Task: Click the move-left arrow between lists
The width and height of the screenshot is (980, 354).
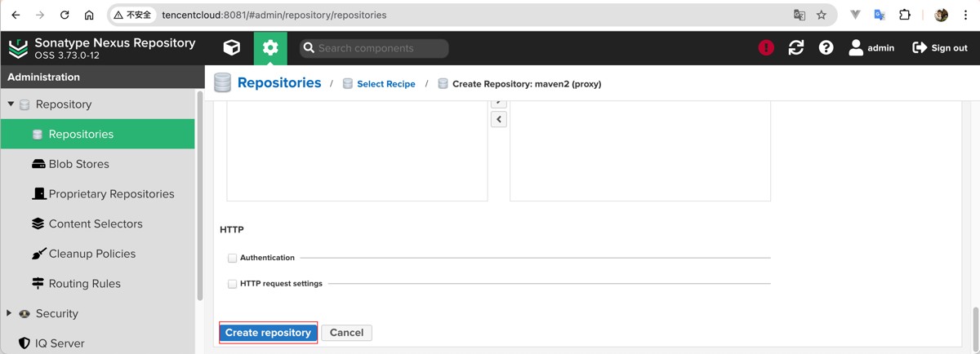Action: 499,119
